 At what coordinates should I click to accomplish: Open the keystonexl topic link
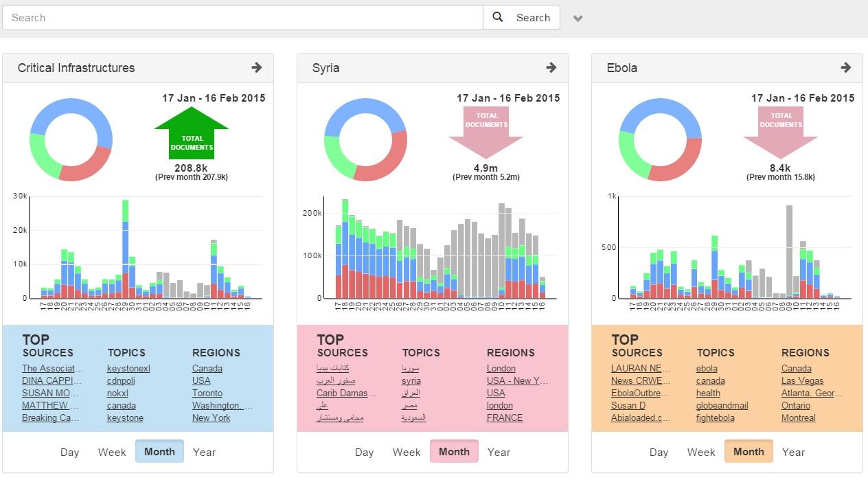(x=128, y=369)
